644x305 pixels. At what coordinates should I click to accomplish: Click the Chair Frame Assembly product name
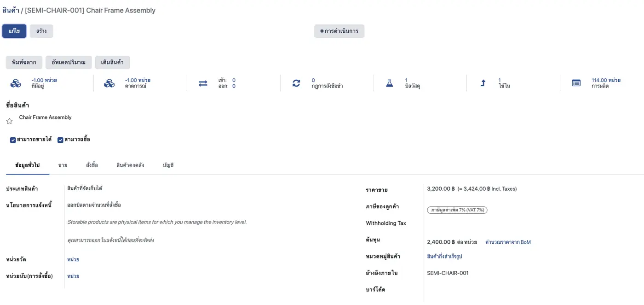click(x=46, y=117)
